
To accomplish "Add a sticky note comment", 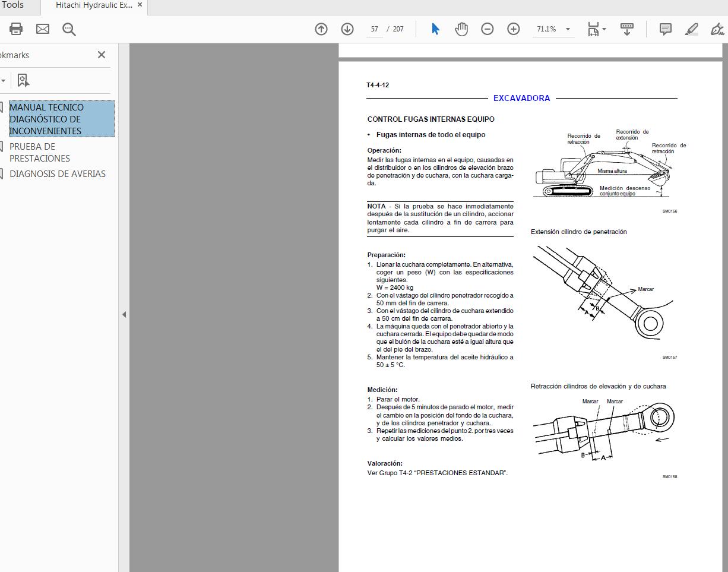I will click(x=665, y=29).
